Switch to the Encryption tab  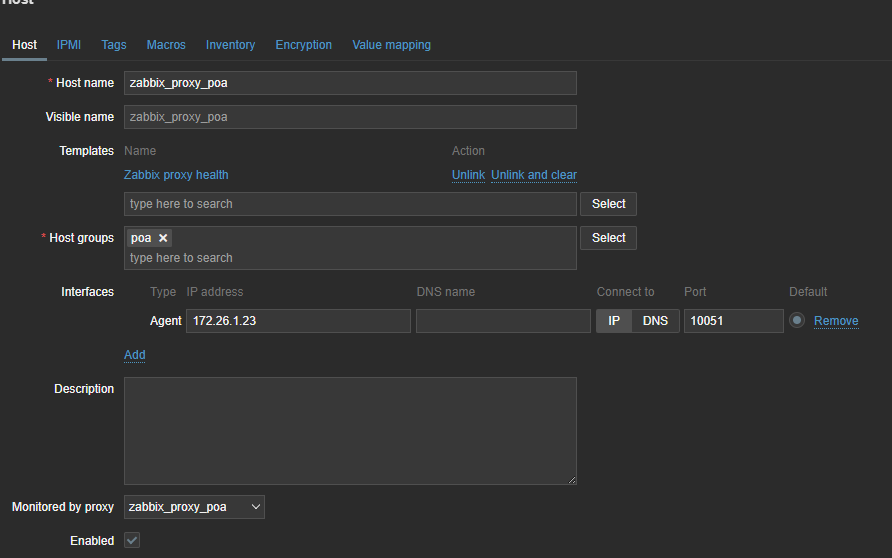point(304,45)
